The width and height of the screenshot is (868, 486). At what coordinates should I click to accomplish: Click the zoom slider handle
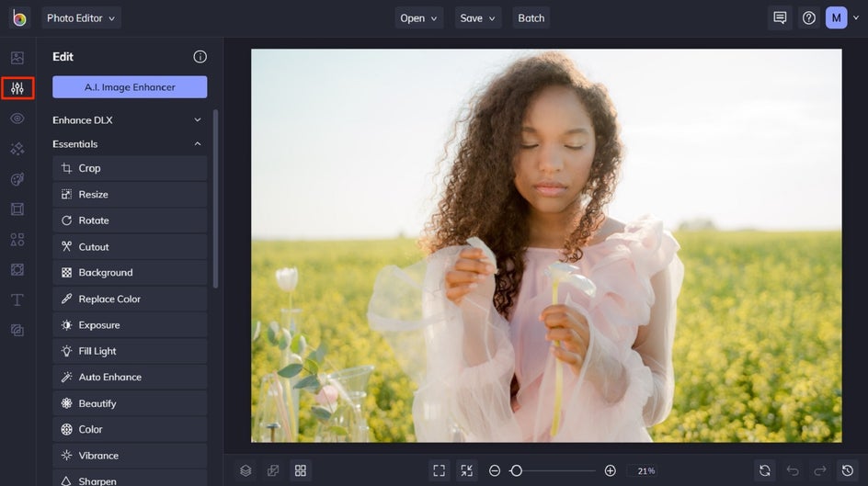(x=516, y=470)
